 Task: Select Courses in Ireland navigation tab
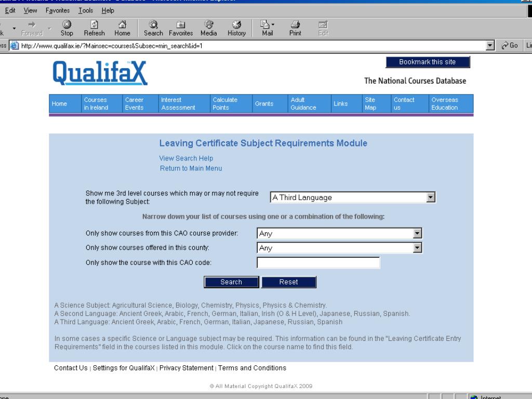[102, 104]
